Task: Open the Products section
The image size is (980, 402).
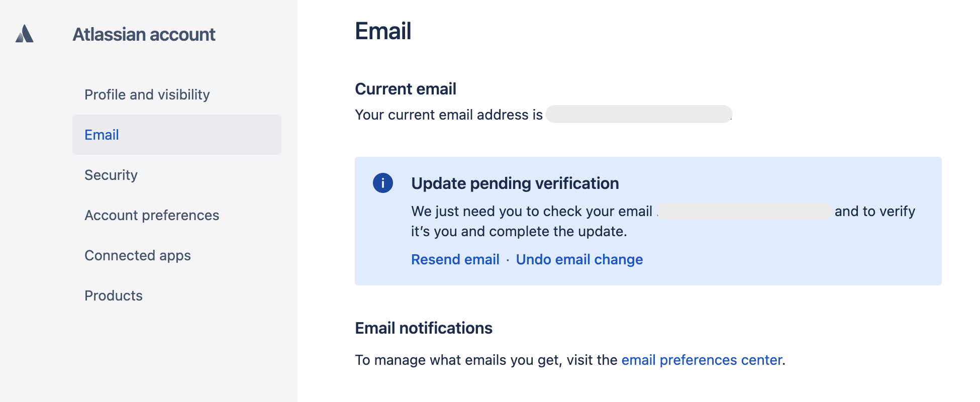Action: coord(113,295)
